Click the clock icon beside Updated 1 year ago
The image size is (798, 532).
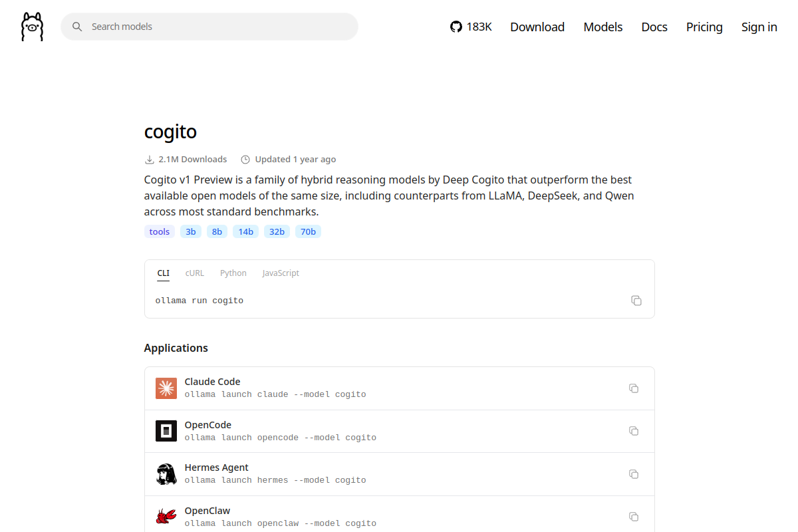pyautogui.click(x=245, y=160)
